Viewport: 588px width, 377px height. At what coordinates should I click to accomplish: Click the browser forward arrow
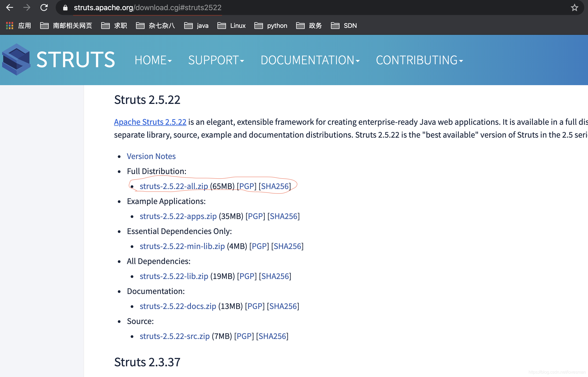[27, 7]
